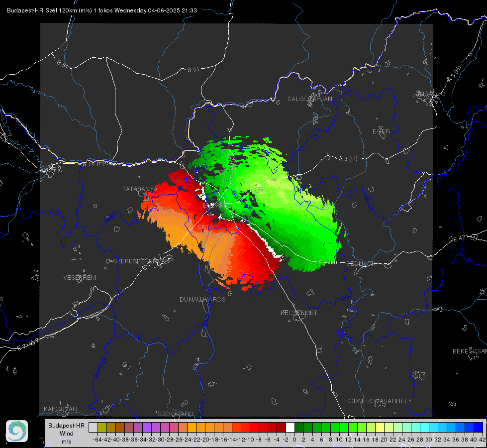The image size is (487, 448).
Task: Click the SZÉKESFEHÉRVÁR city label
Action: point(142,261)
